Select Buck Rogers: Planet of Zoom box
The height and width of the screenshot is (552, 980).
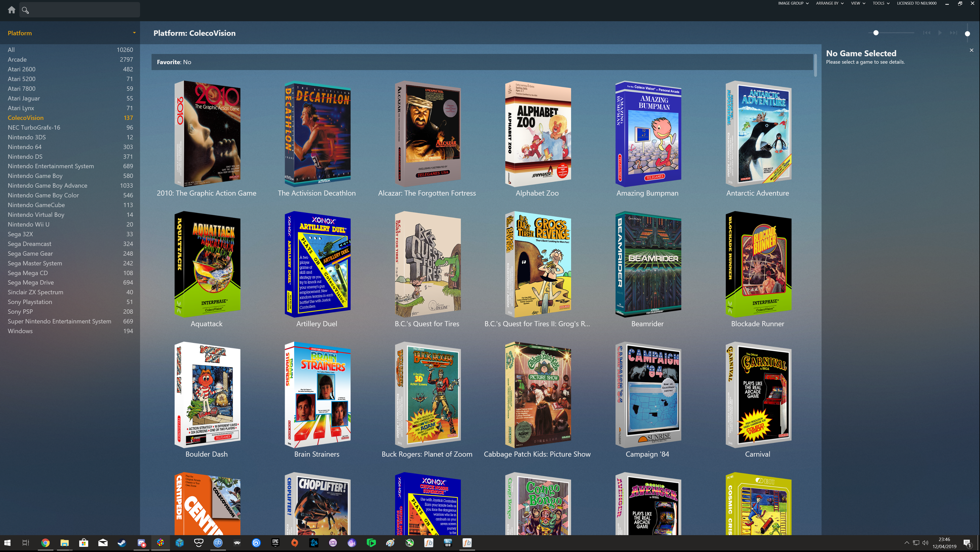tap(428, 395)
